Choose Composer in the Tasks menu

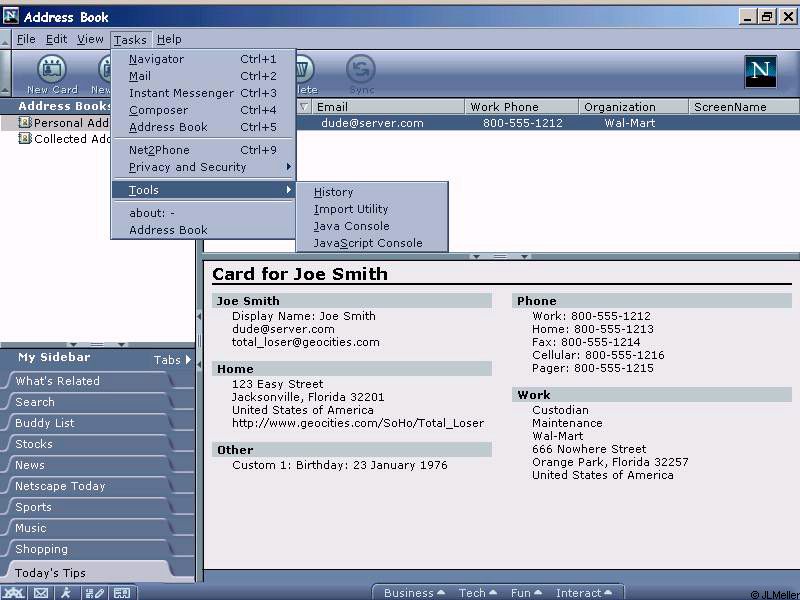203,110
